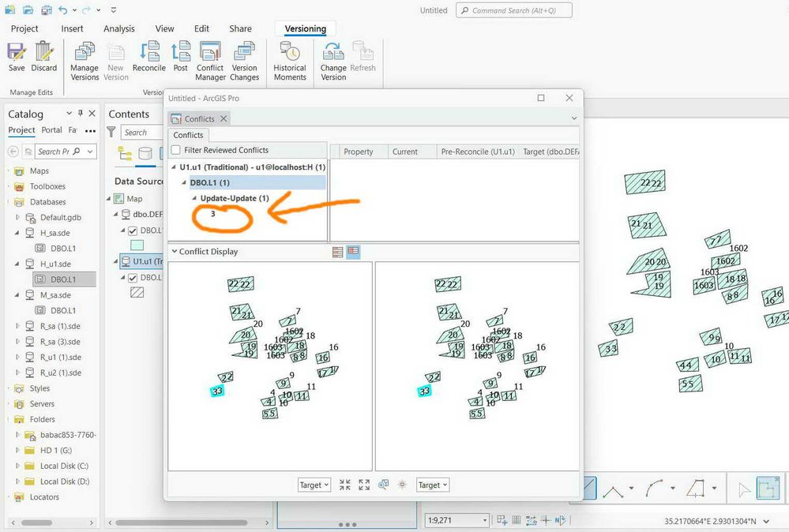Open the right Target dropdown
789x532 pixels.
pos(433,485)
